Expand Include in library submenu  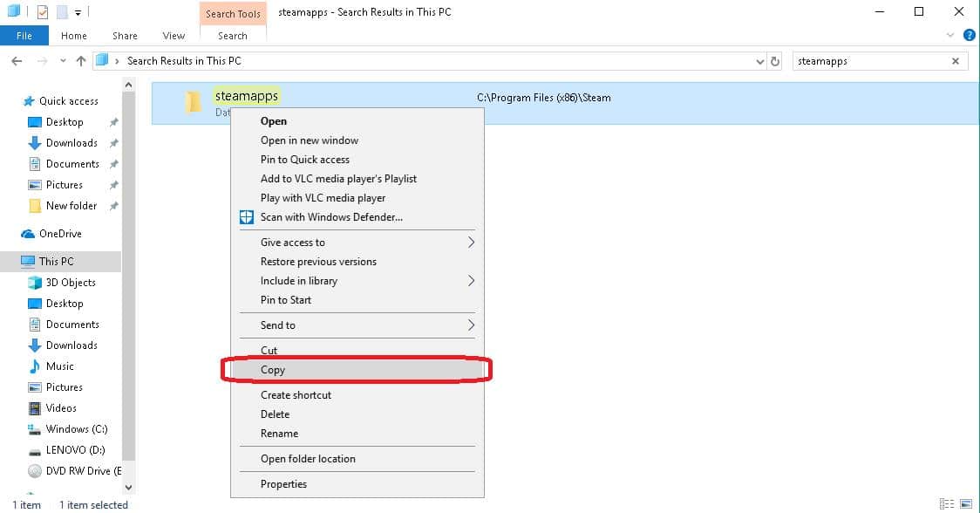tap(357, 281)
